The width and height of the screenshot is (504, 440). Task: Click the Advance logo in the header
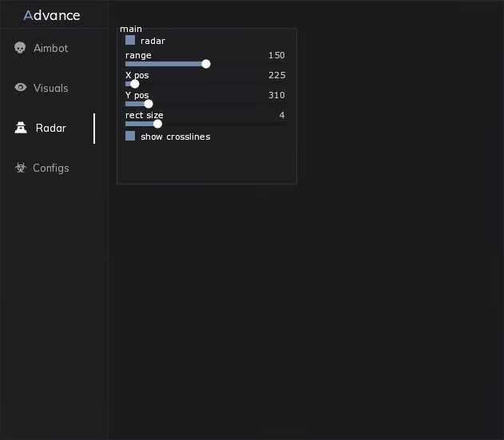[52, 15]
